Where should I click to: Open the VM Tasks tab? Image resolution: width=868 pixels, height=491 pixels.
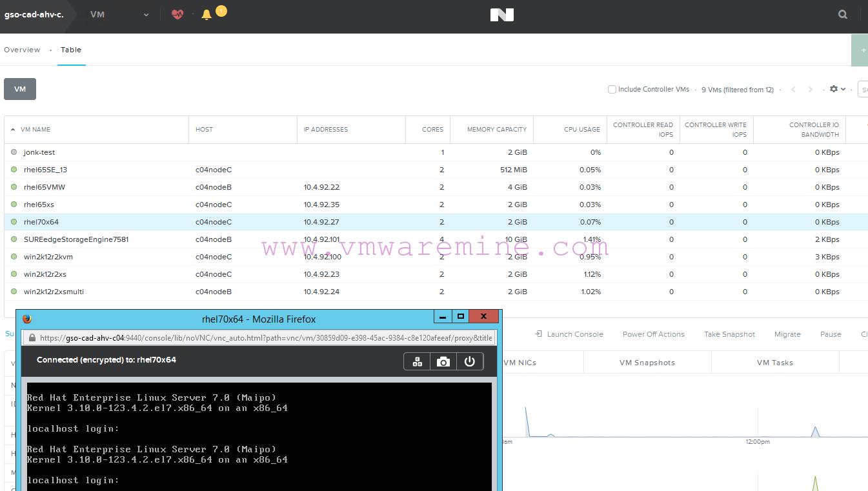(x=775, y=363)
